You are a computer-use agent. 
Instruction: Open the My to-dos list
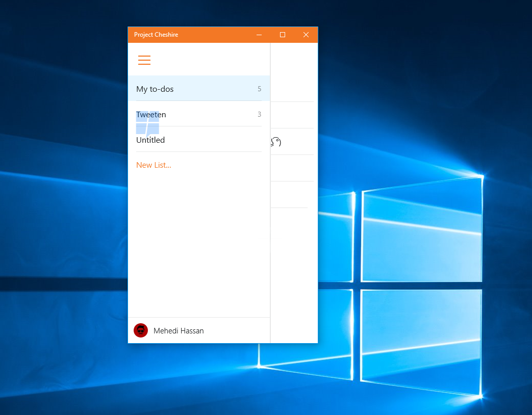pyautogui.click(x=199, y=89)
